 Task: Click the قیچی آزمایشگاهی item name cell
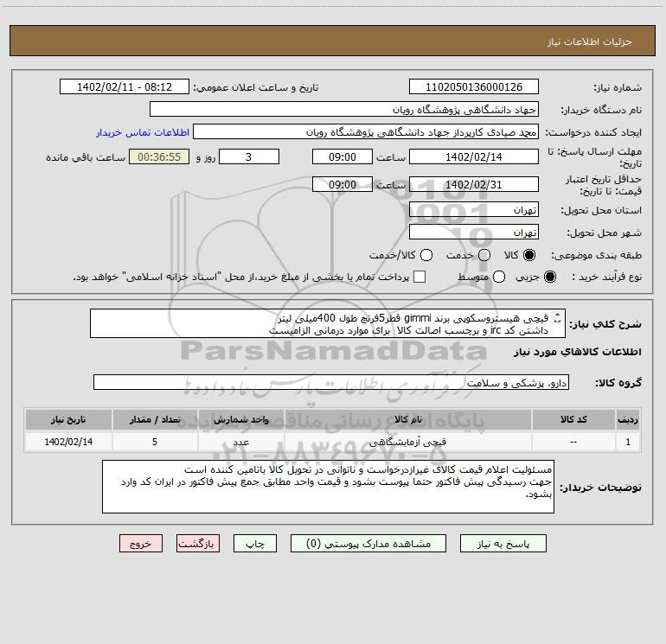point(407,442)
